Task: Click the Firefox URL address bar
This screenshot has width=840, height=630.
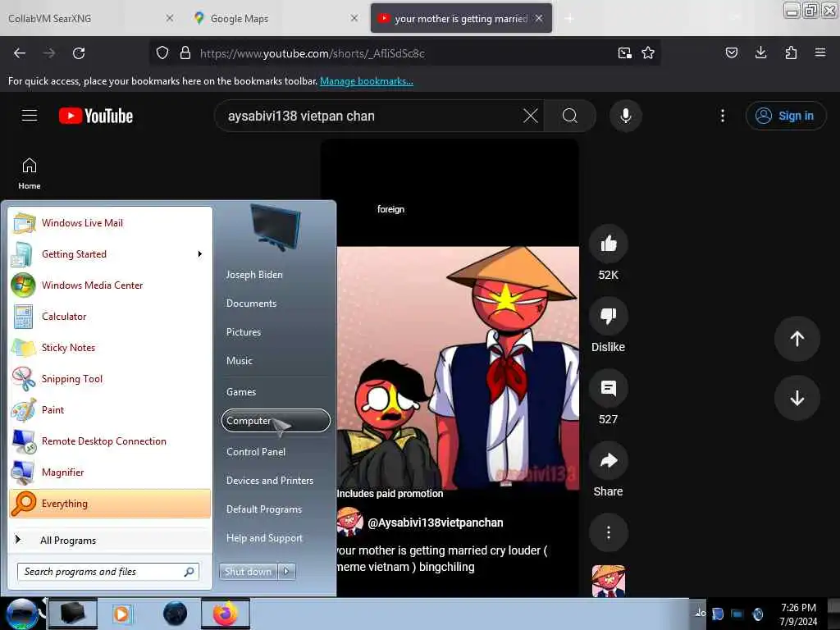Action: [x=404, y=53]
